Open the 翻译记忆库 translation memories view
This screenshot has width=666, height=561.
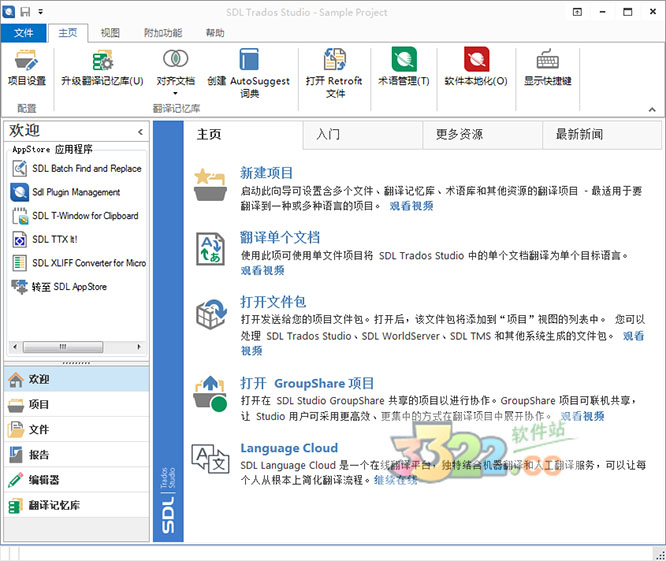[x=76, y=505]
